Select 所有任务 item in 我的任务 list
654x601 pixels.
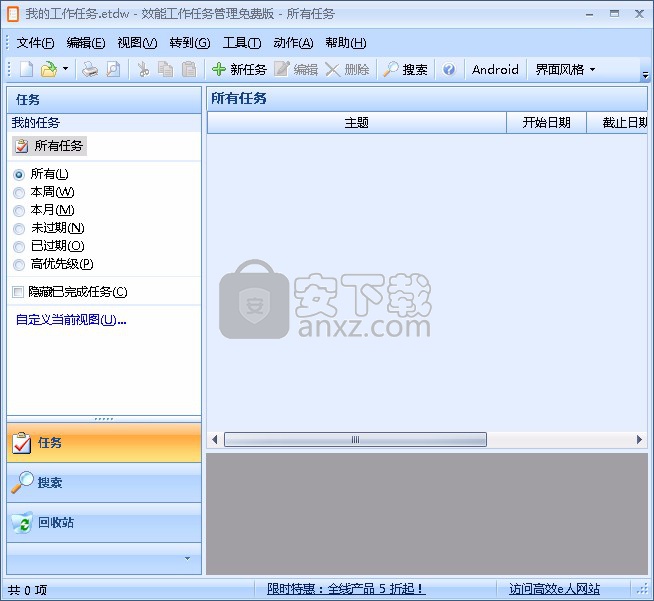(x=50, y=146)
